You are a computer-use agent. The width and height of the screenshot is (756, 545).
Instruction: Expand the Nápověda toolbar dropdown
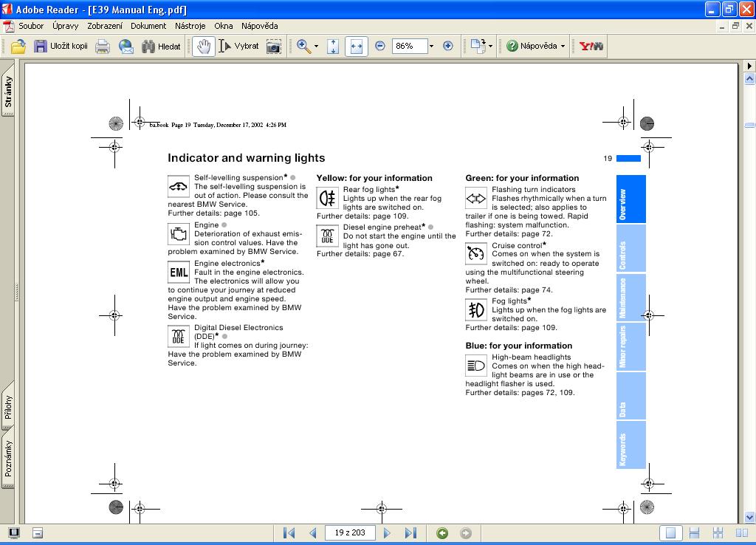point(563,46)
